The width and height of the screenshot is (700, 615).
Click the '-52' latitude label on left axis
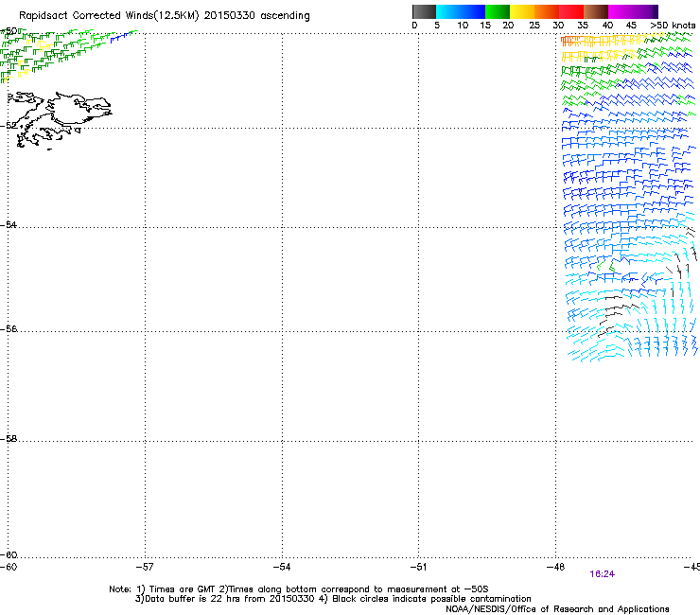click(9, 126)
